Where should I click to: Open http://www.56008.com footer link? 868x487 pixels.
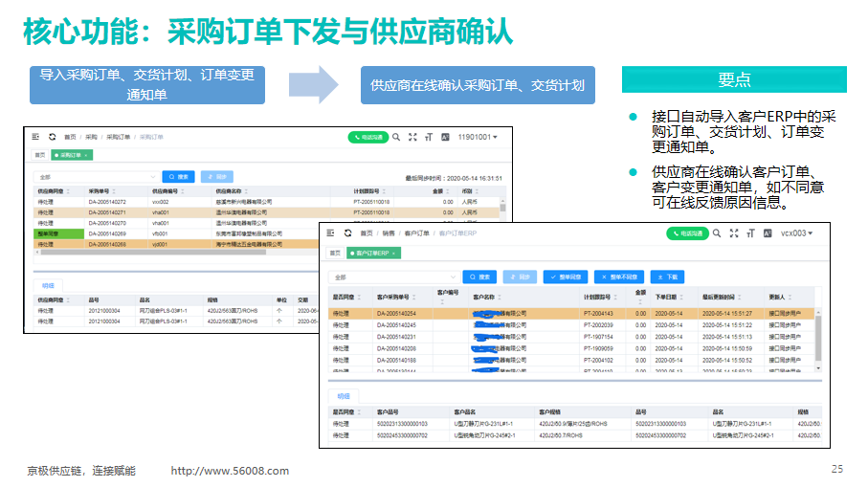pos(230,471)
